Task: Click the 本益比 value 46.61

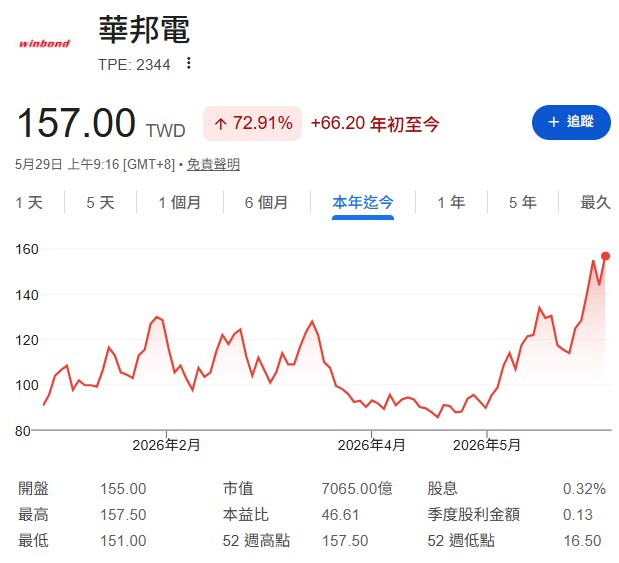Action: point(340,515)
